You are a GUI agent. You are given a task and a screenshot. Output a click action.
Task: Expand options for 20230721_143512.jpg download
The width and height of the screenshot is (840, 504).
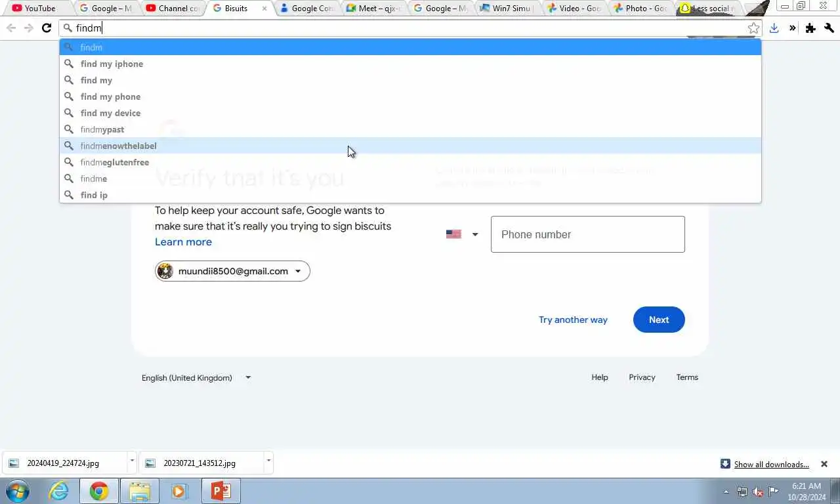pos(268,462)
